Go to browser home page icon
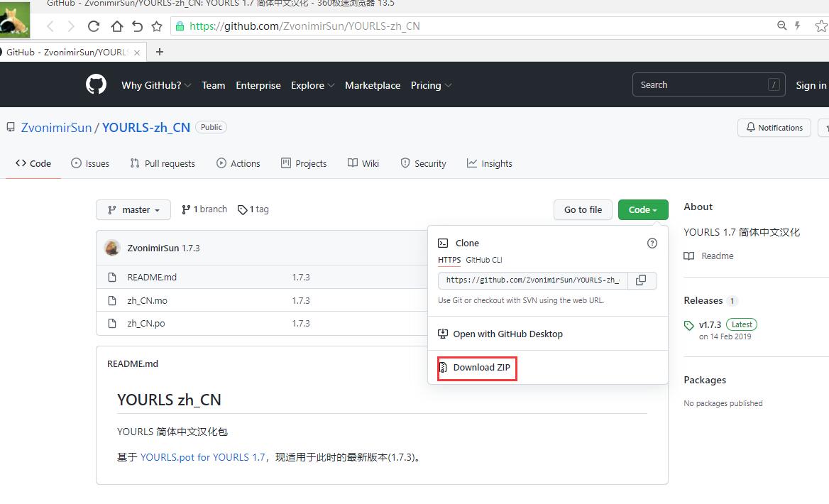The image size is (829, 504). (x=116, y=26)
